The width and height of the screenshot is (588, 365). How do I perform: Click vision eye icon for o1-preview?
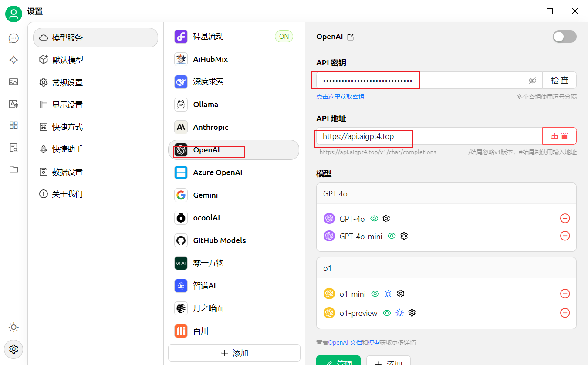click(386, 313)
